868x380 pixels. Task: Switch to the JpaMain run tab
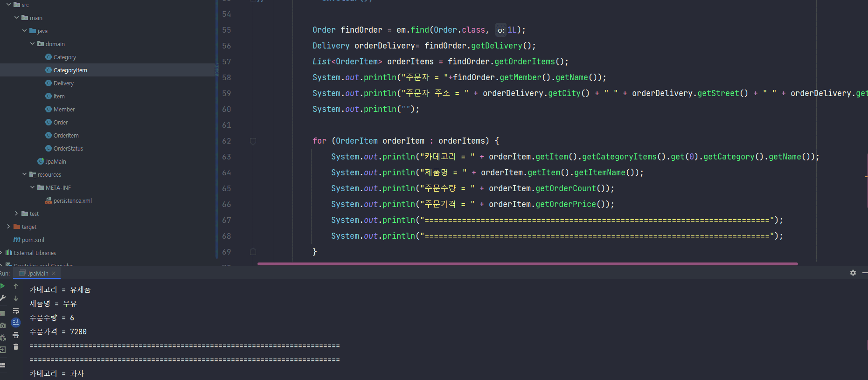coord(38,273)
